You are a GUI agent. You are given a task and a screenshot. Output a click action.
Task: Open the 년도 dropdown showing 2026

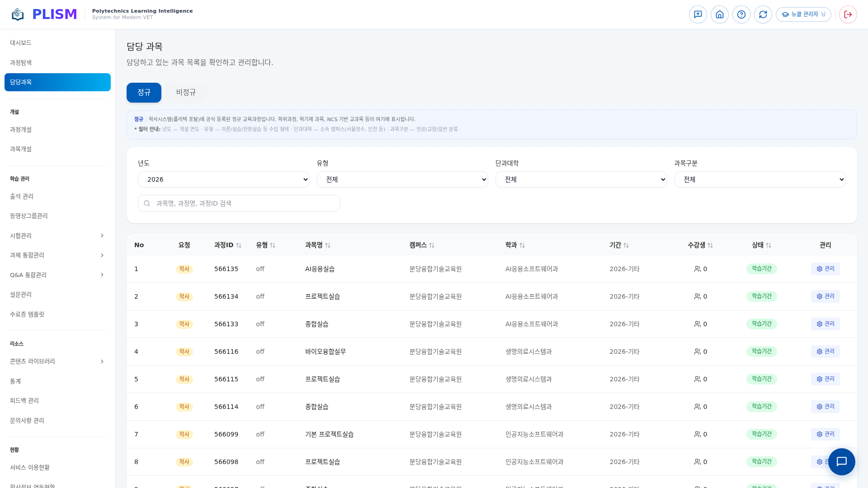click(223, 179)
